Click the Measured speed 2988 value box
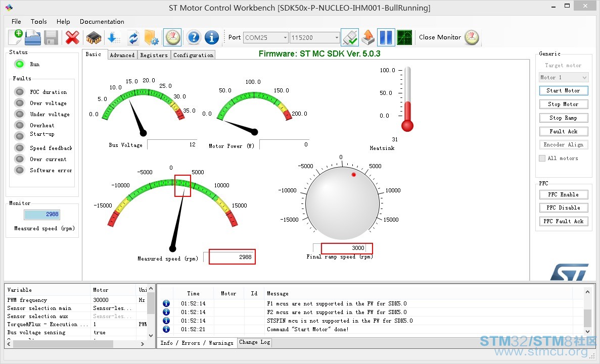600x364 pixels. (232, 257)
